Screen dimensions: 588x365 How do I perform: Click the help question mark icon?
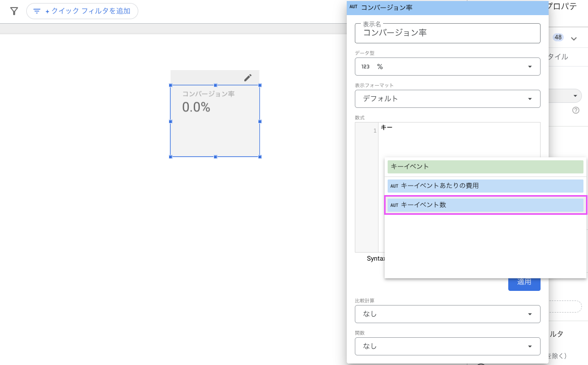575,110
